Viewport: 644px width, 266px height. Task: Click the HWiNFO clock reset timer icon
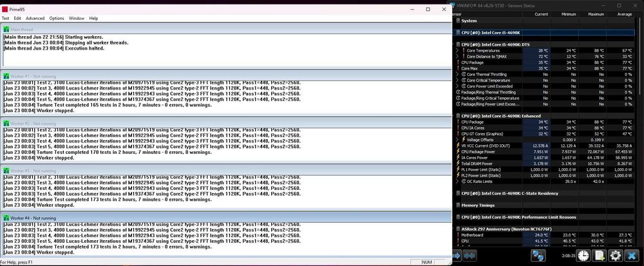coord(583,256)
